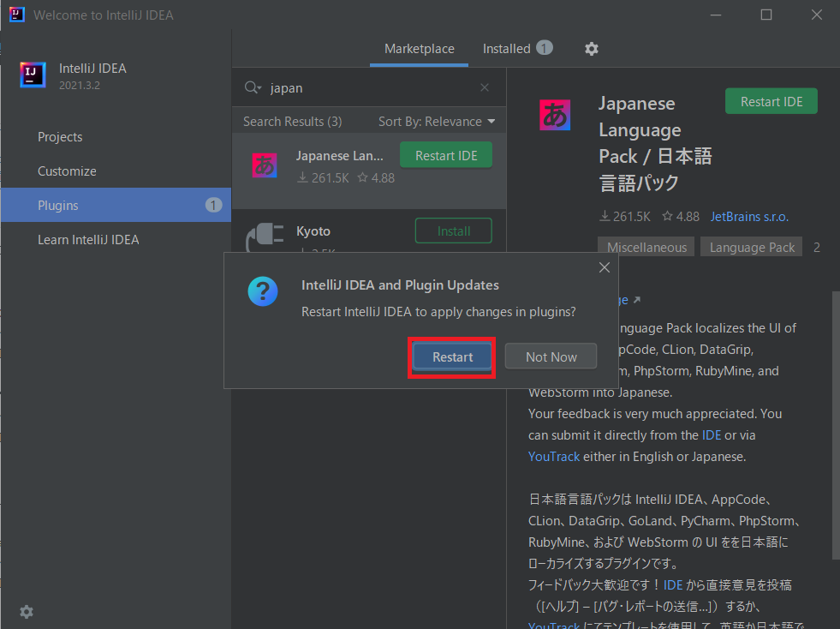The width and height of the screenshot is (840, 629).
Task: Click the plugin search field containing japan
Action: [x=370, y=87]
